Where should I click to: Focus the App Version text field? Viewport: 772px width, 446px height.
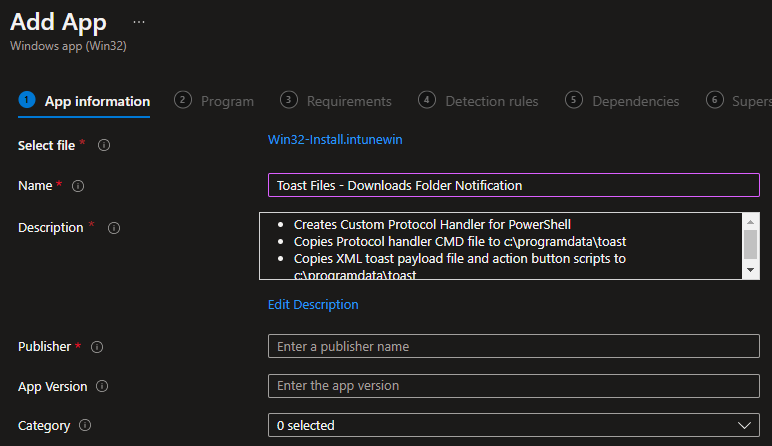point(513,386)
